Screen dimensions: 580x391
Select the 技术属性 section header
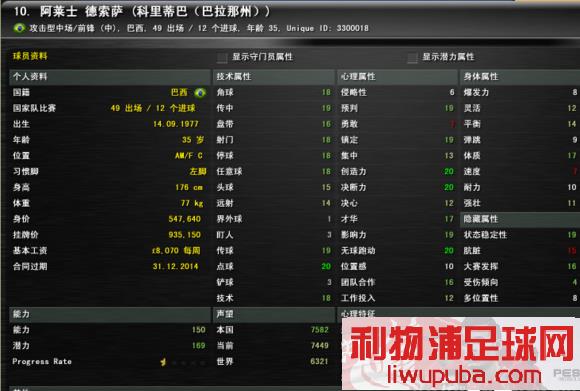point(274,77)
